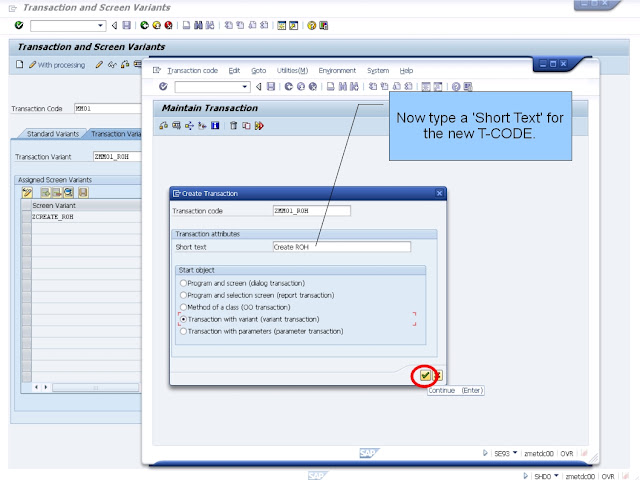
Task: Confirm the Create Transaction dialog with Continue checkmark
Action: 425,375
